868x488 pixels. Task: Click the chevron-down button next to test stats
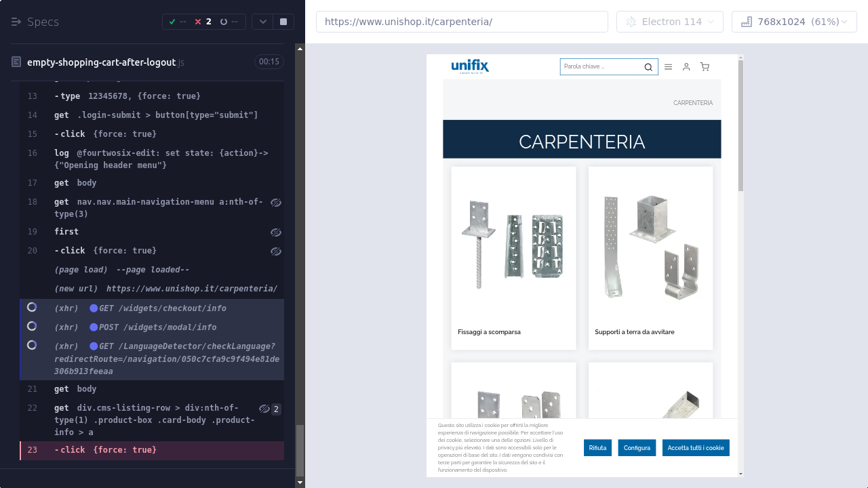[262, 22]
